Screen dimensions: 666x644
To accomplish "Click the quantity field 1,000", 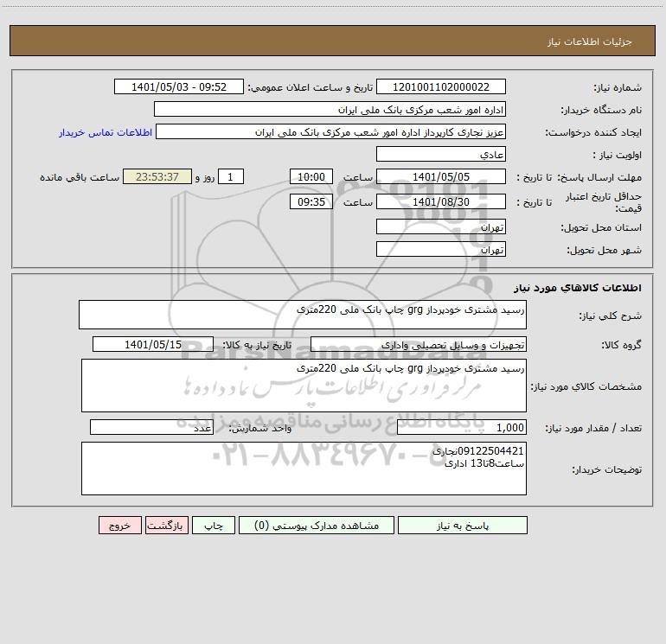I will [462, 427].
